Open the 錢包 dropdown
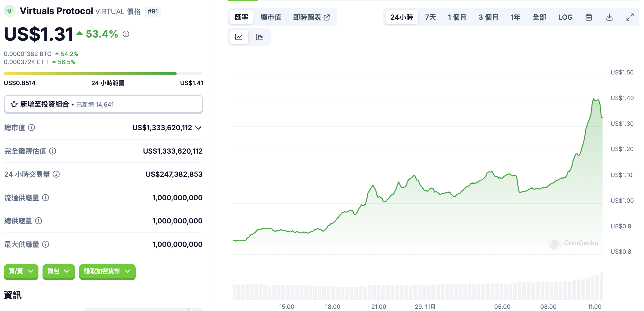644x311 pixels. tap(58, 271)
